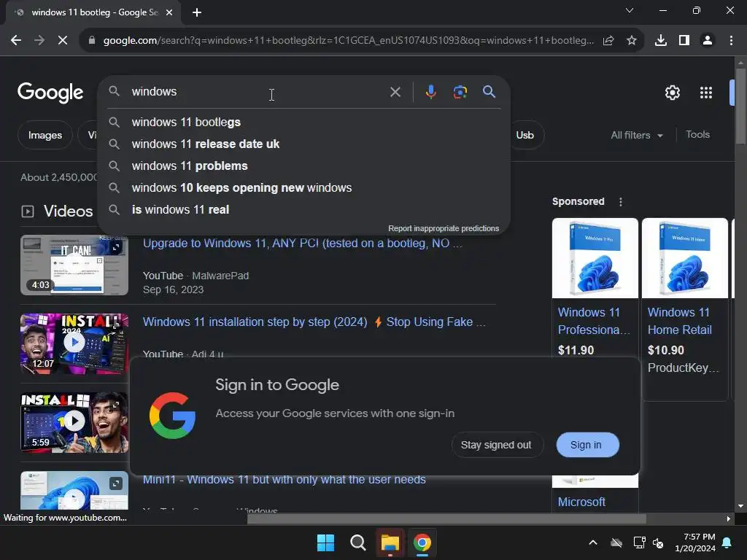The image size is (747, 560).
Task: Select suggestion windows 11 bootlegs
Action: (303, 122)
